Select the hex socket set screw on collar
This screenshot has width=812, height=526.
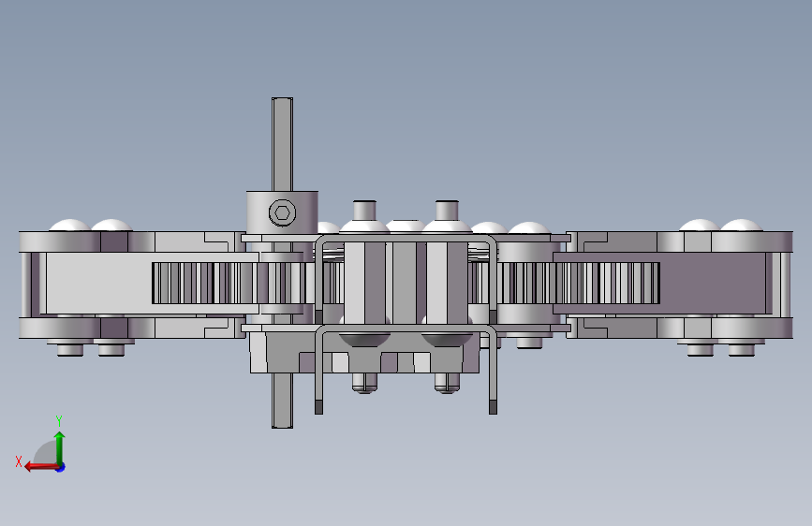[282, 212]
